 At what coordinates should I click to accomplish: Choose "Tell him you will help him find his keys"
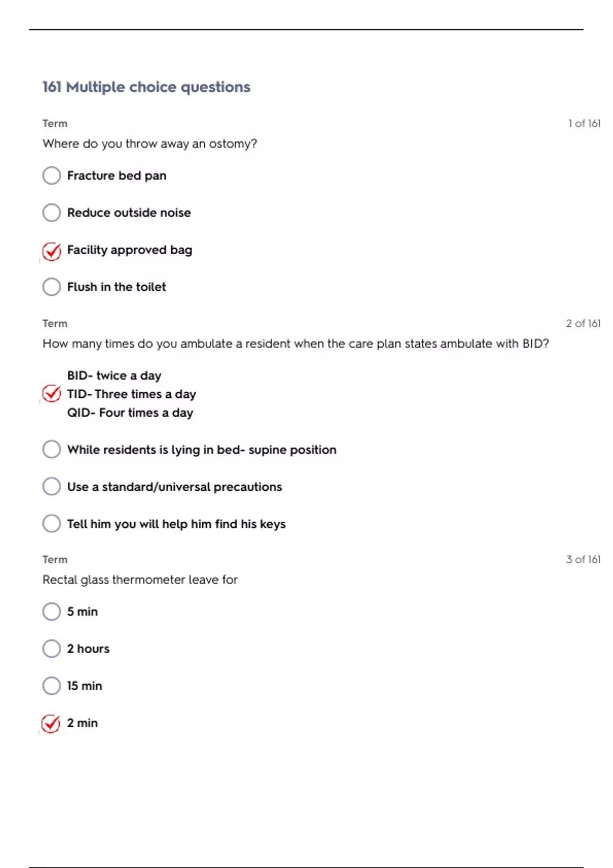(x=52, y=523)
